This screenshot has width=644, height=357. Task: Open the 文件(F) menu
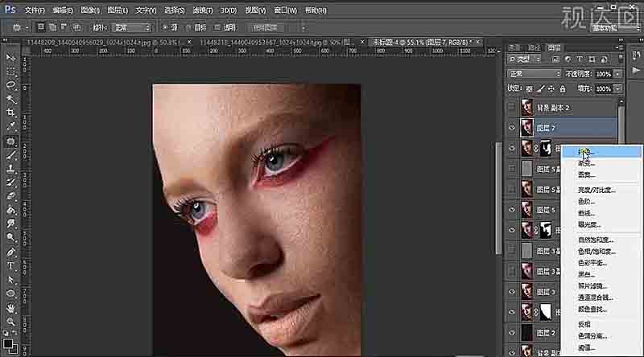(35, 10)
